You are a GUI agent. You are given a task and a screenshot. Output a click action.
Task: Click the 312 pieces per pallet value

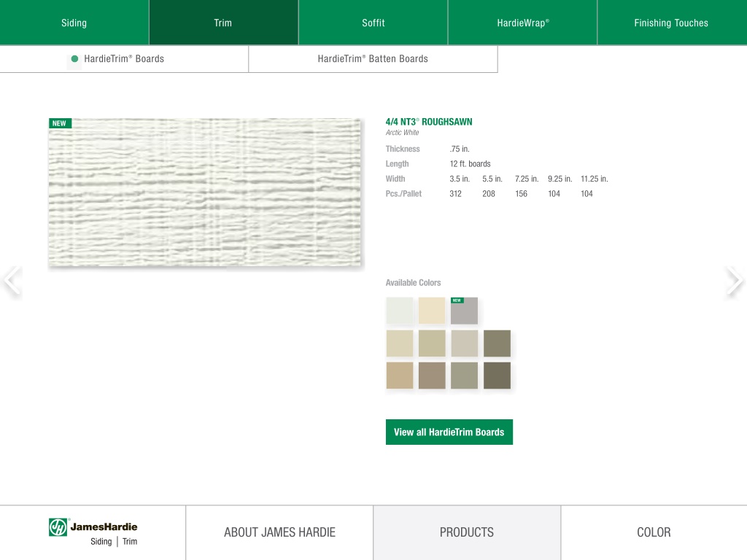(455, 194)
